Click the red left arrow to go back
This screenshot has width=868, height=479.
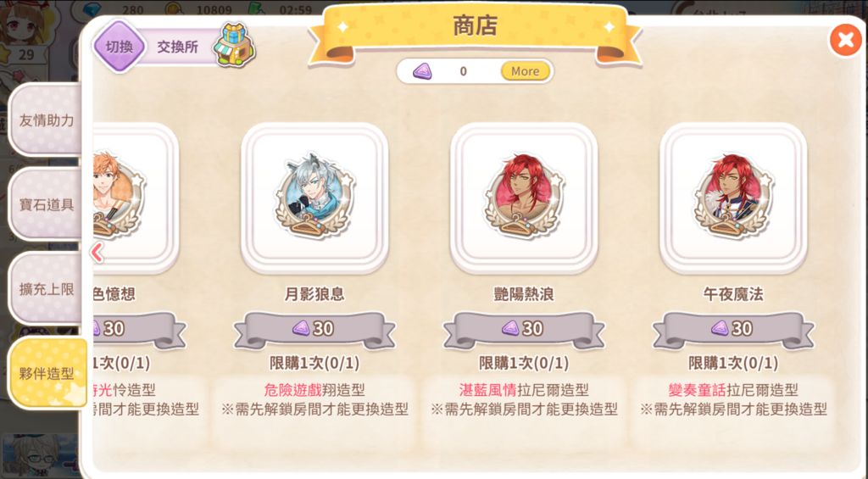pyautogui.click(x=97, y=253)
